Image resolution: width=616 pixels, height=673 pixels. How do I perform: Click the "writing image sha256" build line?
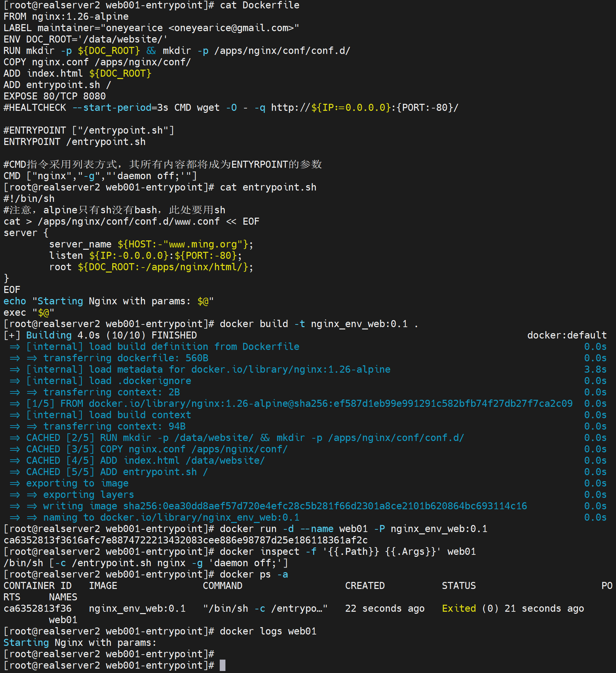point(285,506)
